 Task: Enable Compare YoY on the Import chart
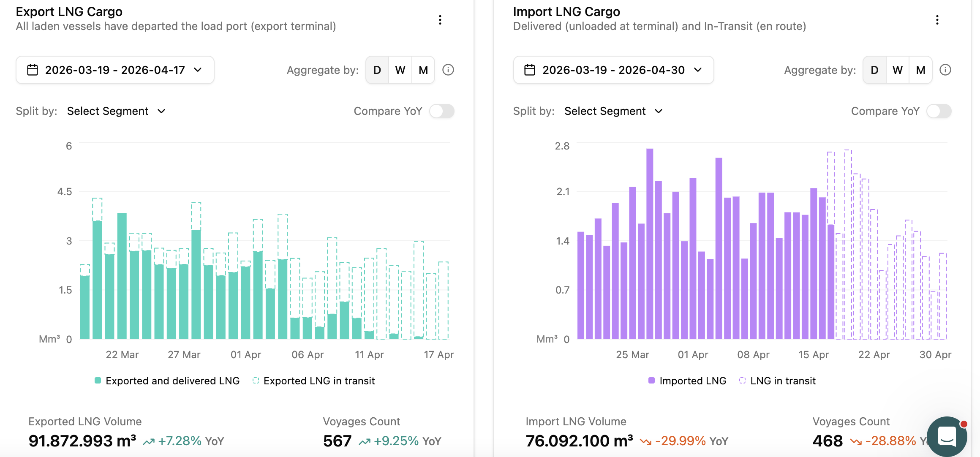939,111
